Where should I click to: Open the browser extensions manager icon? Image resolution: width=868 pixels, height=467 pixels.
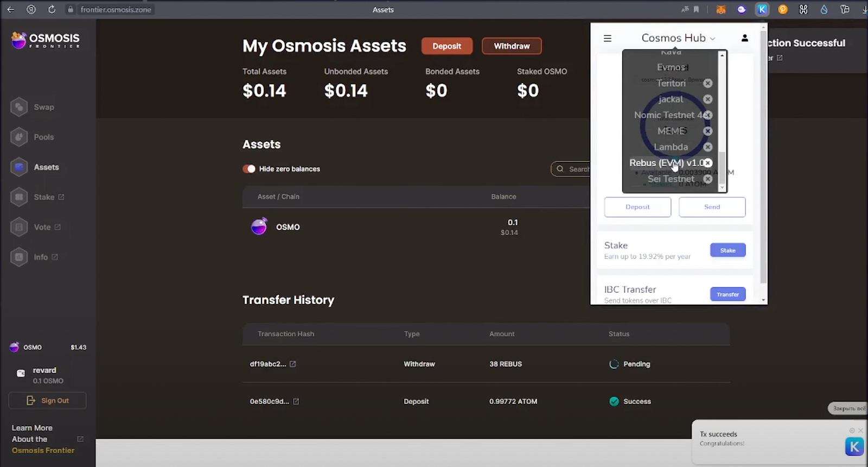845,9
